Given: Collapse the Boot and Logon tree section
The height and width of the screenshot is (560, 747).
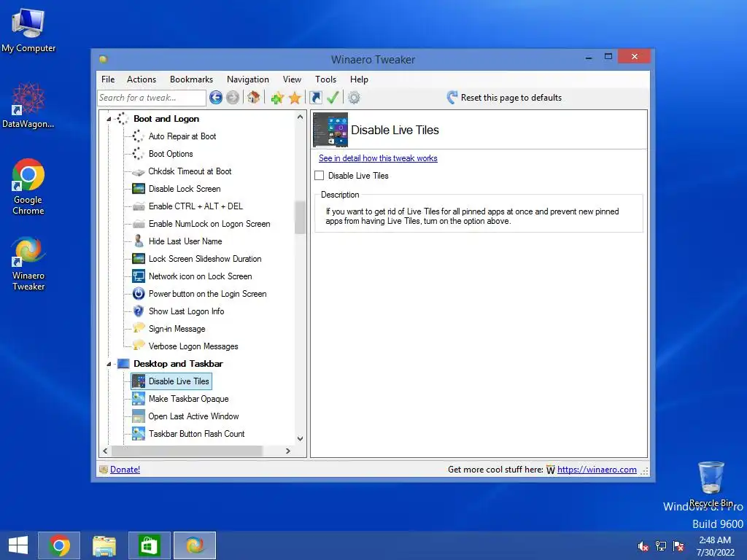Looking at the screenshot, I should coord(109,119).
